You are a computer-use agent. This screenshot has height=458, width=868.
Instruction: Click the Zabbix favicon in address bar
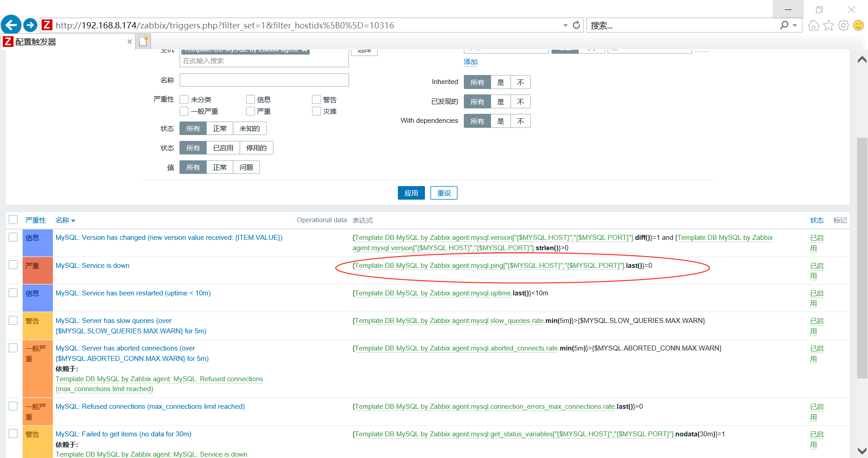pos(47,25)
